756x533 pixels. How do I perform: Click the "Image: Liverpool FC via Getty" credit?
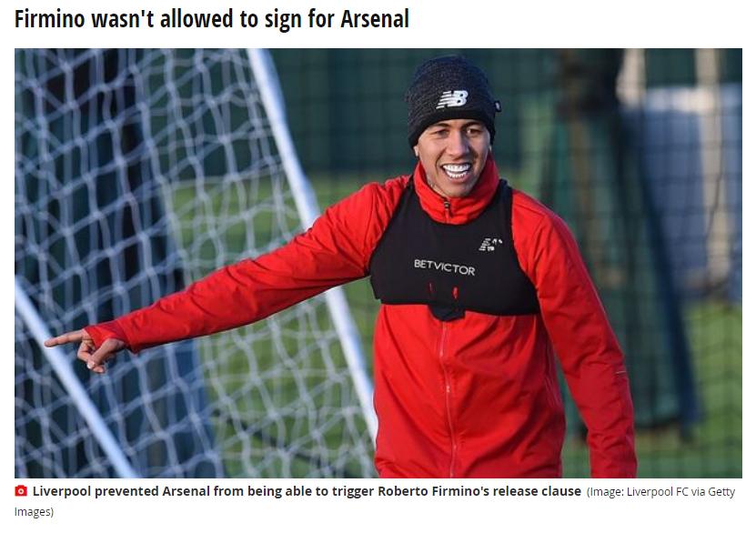click(660, 492)
